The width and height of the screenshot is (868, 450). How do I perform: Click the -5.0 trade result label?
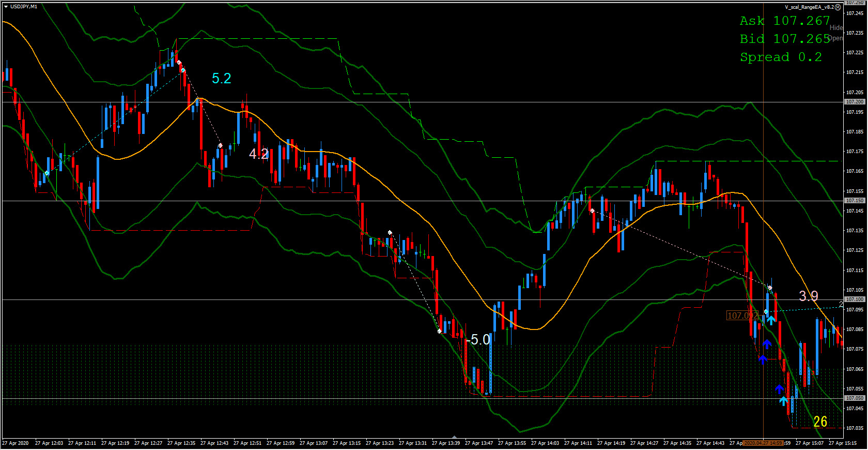[x=478, y=340]
